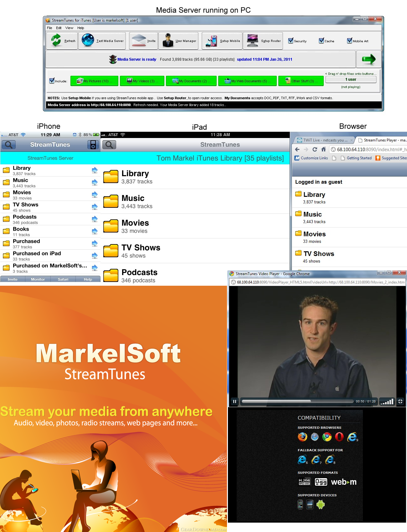Open the File menu
The height and width of the screenshot is (532, 407).
[49, 28]
